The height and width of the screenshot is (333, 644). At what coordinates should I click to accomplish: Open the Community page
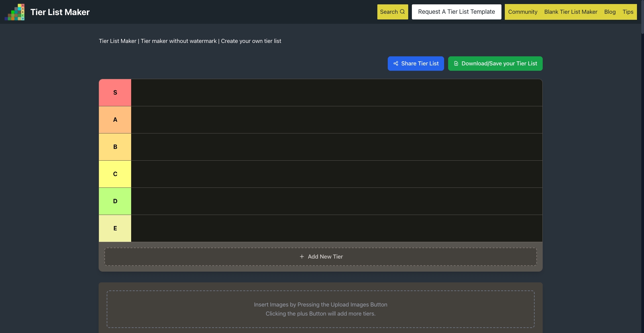click(523, 12)
